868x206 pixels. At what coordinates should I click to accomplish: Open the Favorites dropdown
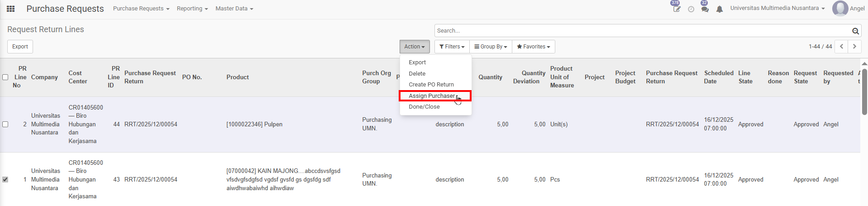(x=533, y=47)
